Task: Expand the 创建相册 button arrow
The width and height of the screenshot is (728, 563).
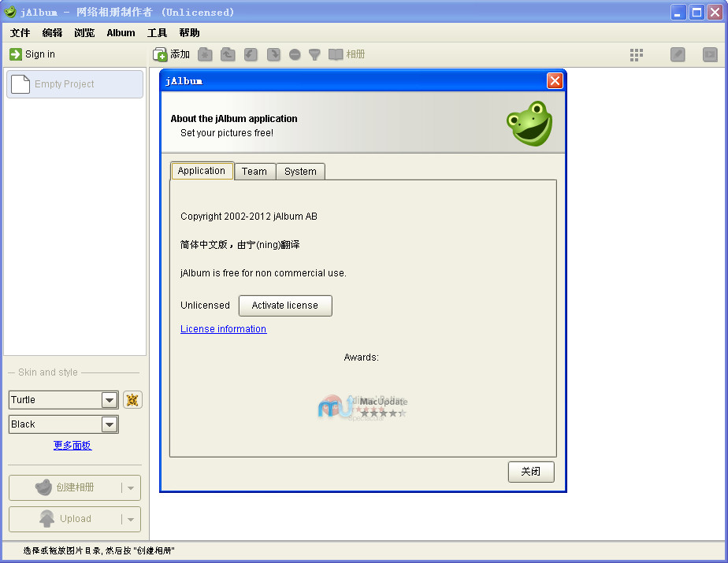Action: coord(131,488)
